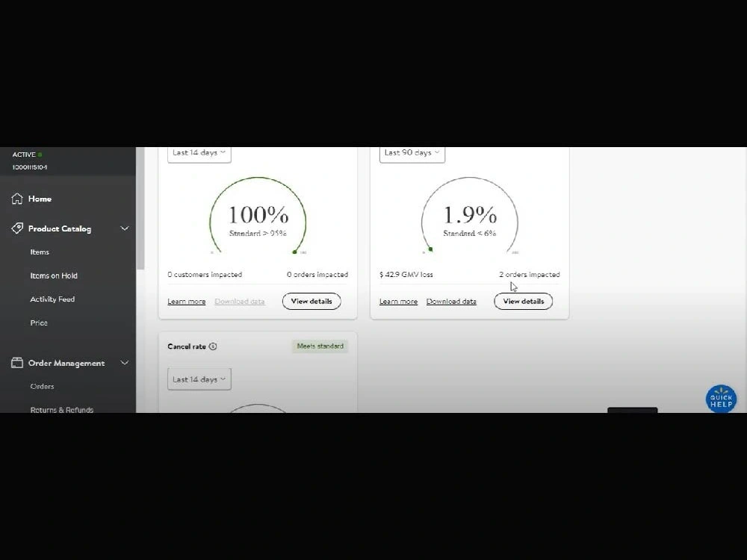Screen dimensions: 747x560
Task: Collapse the Order Management chevron
Action: tap(124, 363)
